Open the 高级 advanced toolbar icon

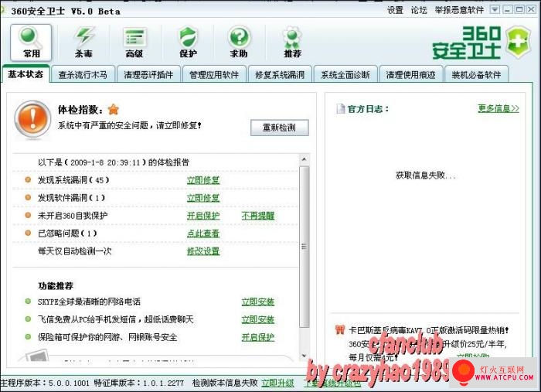[x=134, y=43]
